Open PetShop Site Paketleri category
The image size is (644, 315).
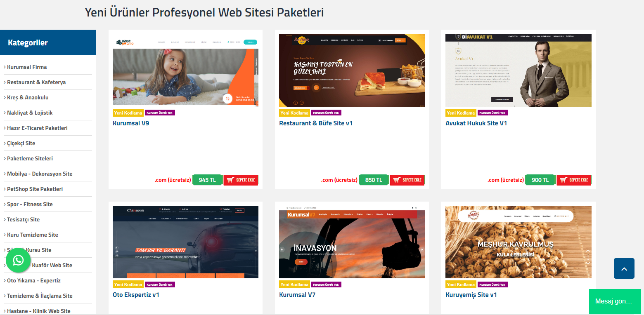[x=35, y=189]
